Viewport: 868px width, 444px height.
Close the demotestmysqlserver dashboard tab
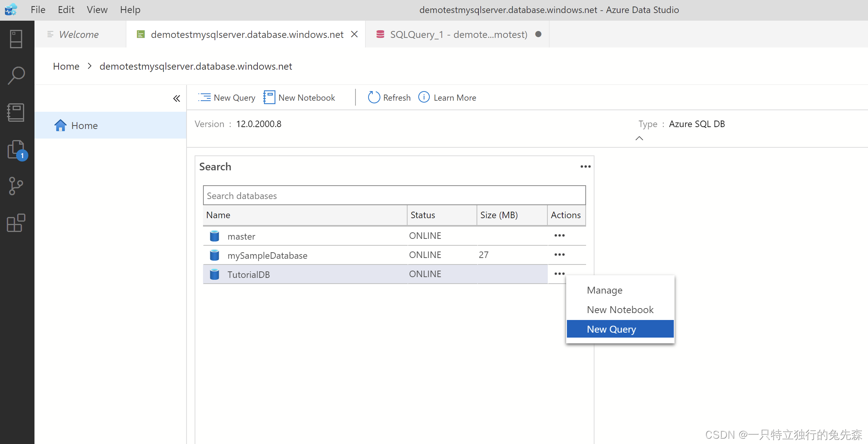tap(354, 34)
